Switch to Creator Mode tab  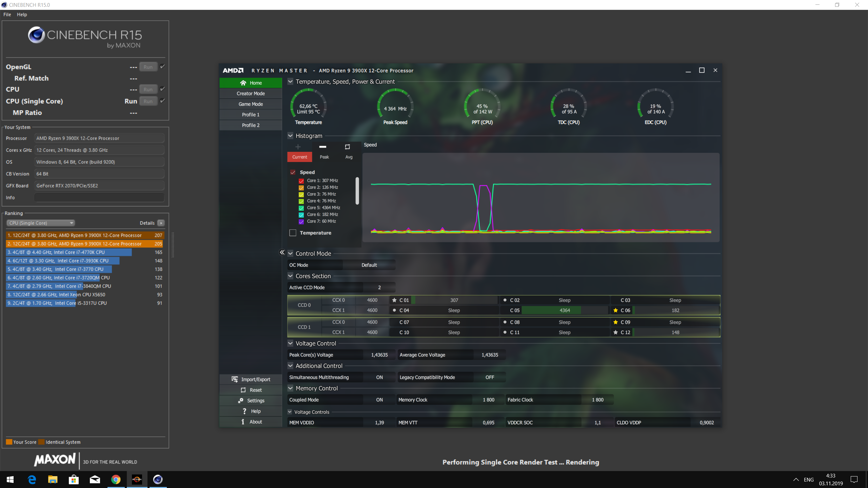(251, 94)
